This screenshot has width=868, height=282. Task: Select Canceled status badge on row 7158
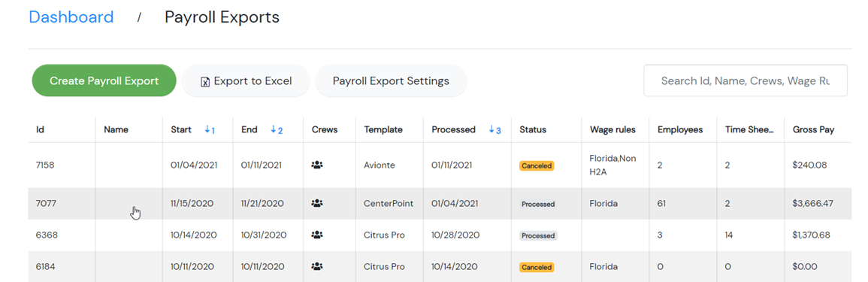537,165
